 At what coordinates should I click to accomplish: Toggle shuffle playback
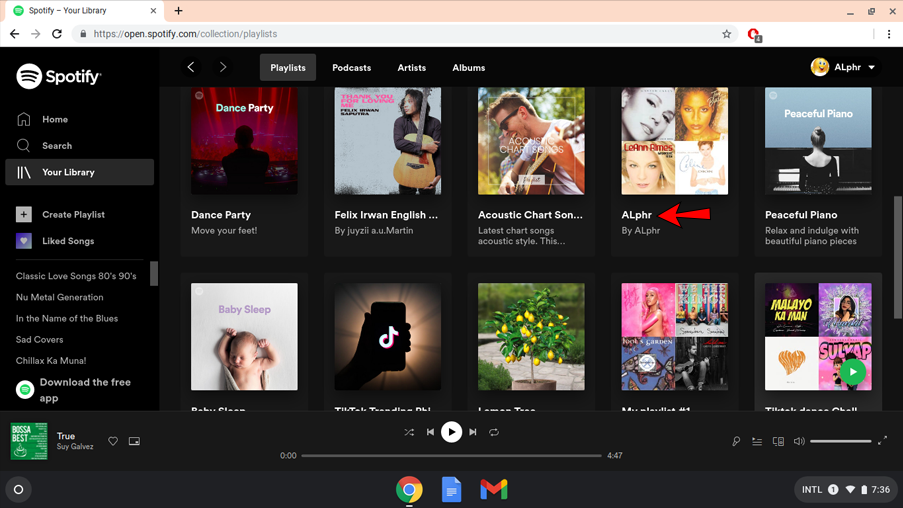pos(409,432)
